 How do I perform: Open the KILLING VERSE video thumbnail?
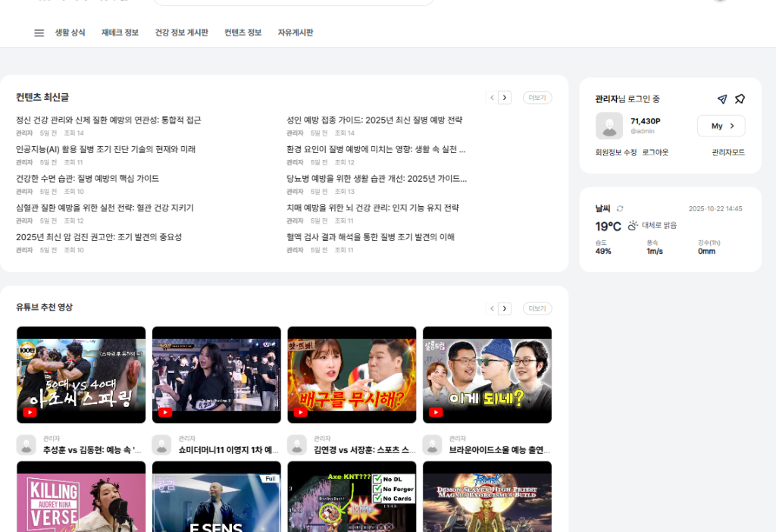pos(81,498)
